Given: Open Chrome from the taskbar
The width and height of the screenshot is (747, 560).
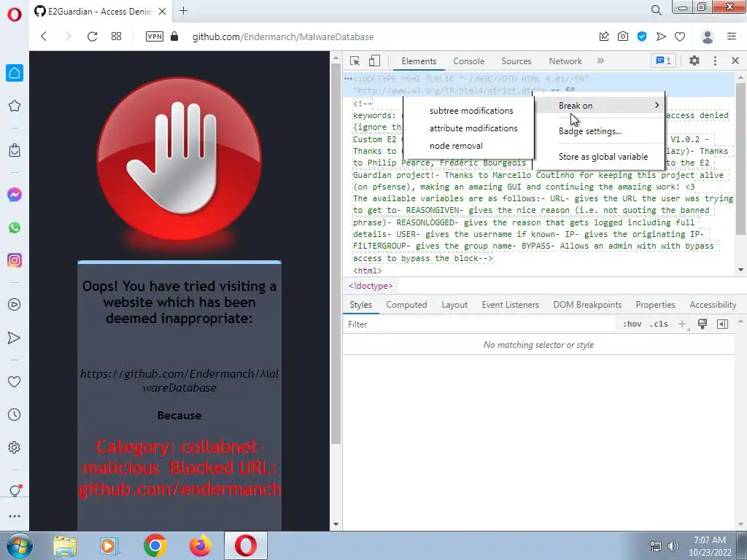Looking at the screenshot, I should coord(155,545).
